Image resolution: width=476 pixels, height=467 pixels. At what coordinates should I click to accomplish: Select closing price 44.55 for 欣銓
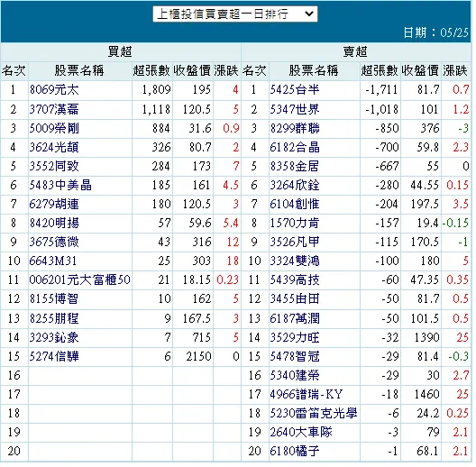pos(425,185)
